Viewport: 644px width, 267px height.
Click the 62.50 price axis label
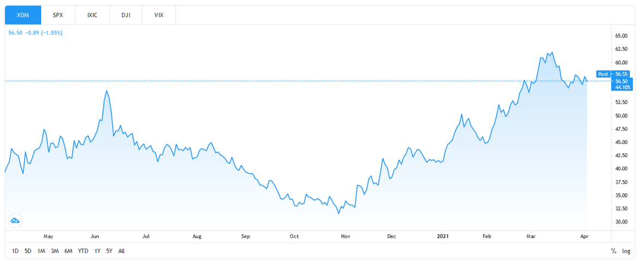click(x=622, y=49)
